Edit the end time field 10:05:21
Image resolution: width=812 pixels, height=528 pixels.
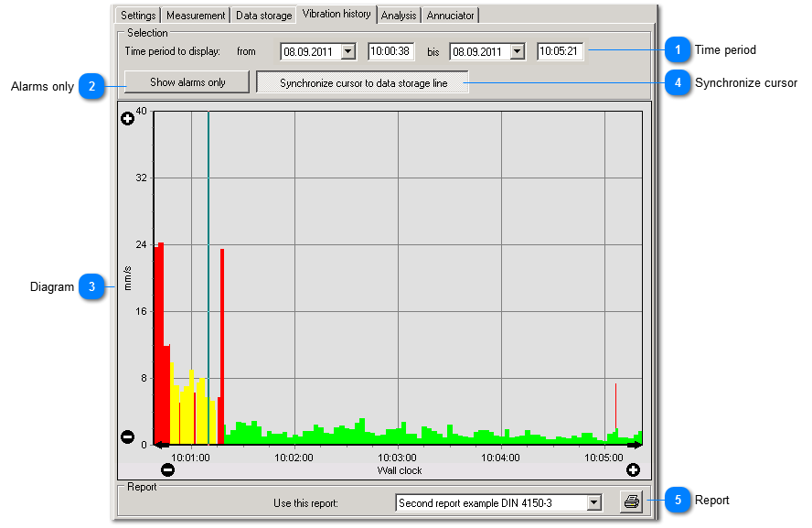pyautogui.click(x=561, y=50)
